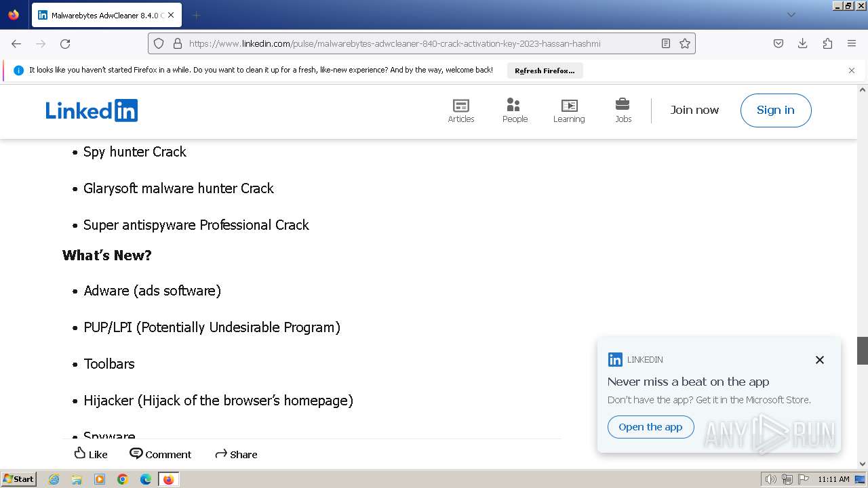This screenshot has height=488, width=868.
Task: Click the LinkedIn icon in the popup
Action: (x=615, y=360)
